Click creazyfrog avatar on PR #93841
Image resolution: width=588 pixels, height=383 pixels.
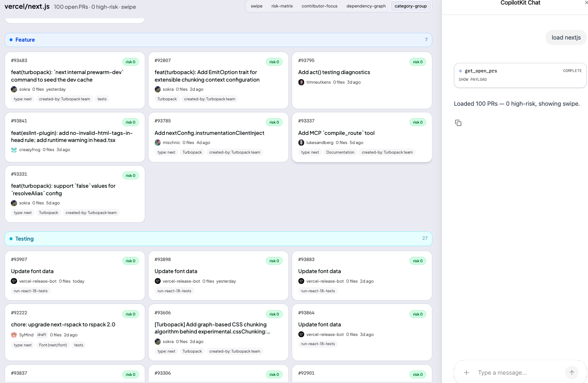(x=14, y=150)
